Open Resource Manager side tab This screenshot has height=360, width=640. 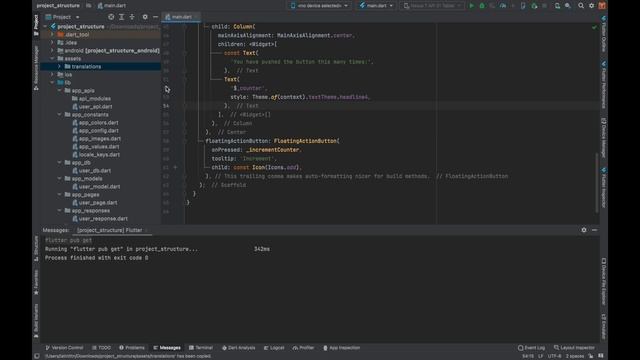click(x=36, y=68)
